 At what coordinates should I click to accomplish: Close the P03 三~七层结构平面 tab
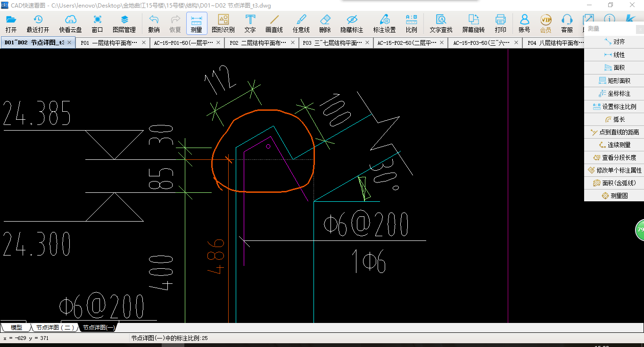pyautogui.click(x=367, y=42)
